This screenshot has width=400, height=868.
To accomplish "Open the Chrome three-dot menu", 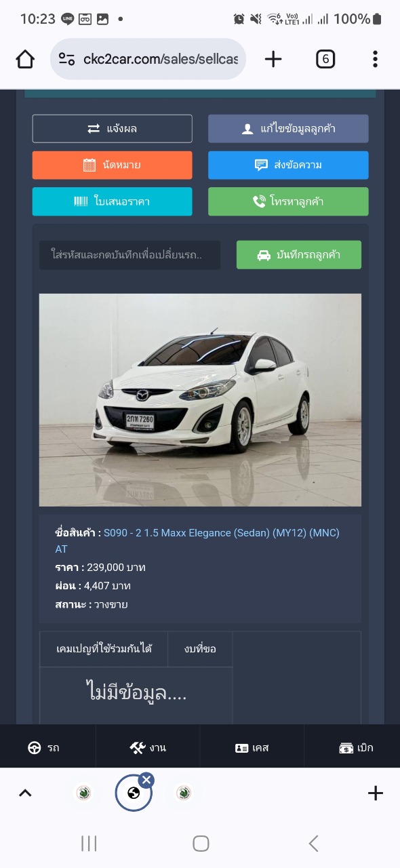I will coord(375,59).
